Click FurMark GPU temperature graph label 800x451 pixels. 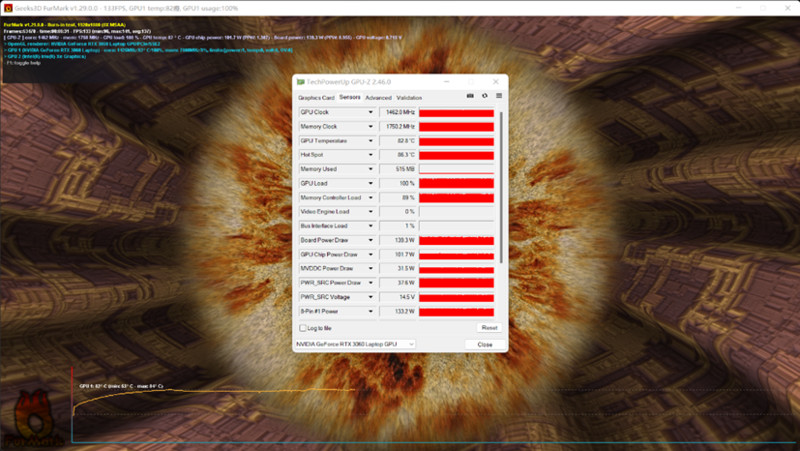coord(121,386)
